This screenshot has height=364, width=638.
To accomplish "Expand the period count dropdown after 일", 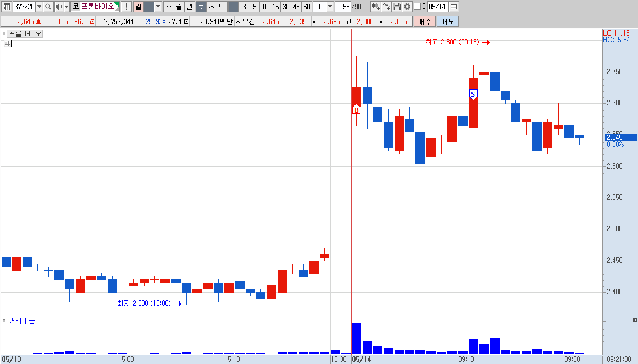I will pos(158,7).
